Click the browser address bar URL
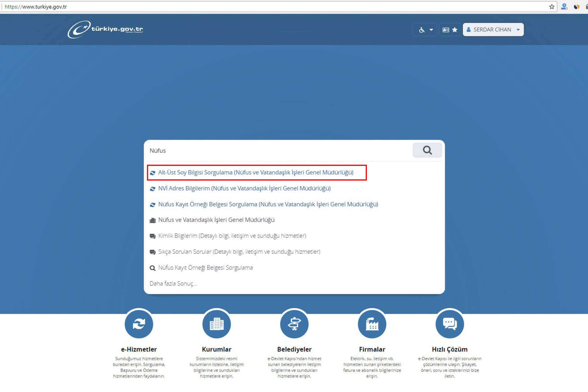Viewport: 588px width, 392px height. pos(36,7)
